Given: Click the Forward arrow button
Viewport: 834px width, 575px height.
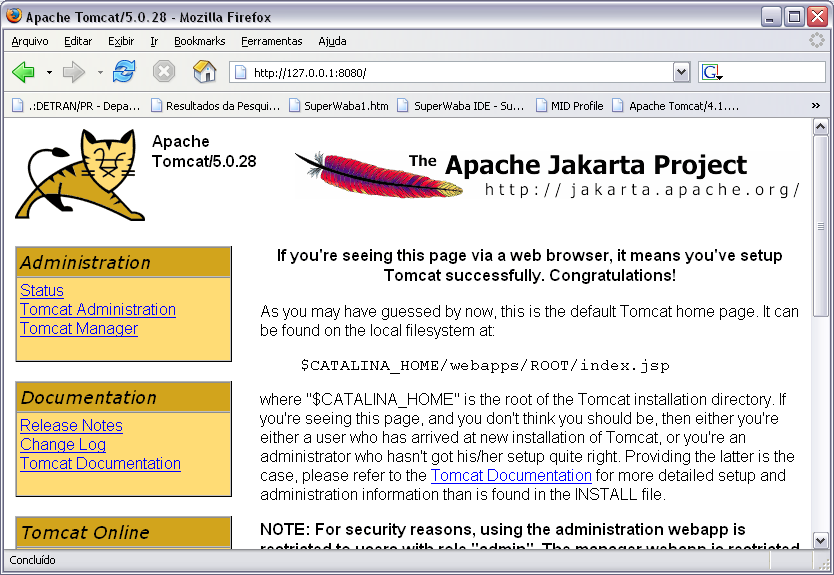Looking at the screenshot, I should [74, 72].
